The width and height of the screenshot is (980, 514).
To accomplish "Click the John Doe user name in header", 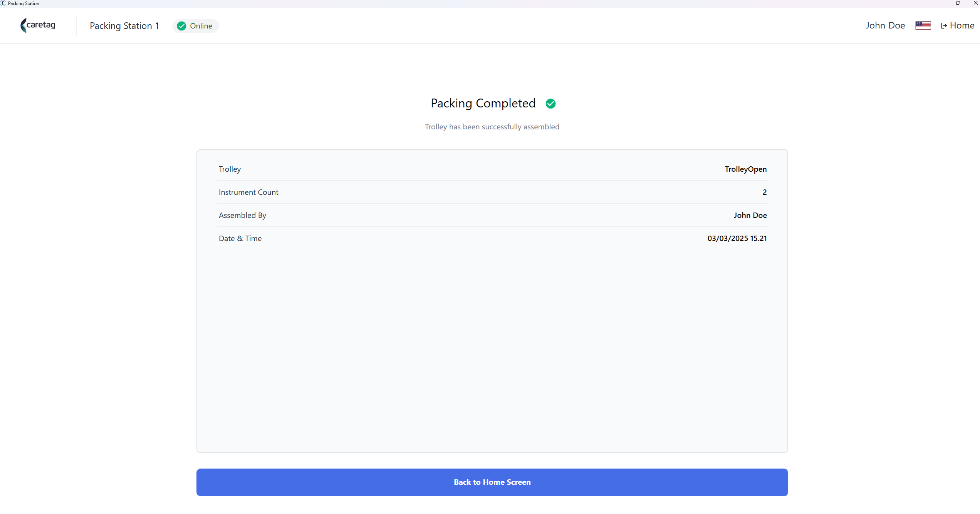I will 885,25.
